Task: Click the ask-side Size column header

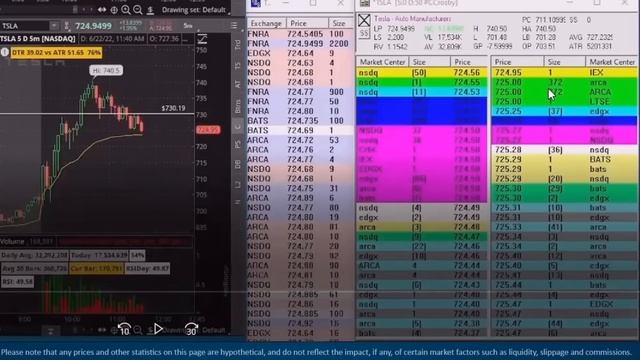Action: (564, 62)
